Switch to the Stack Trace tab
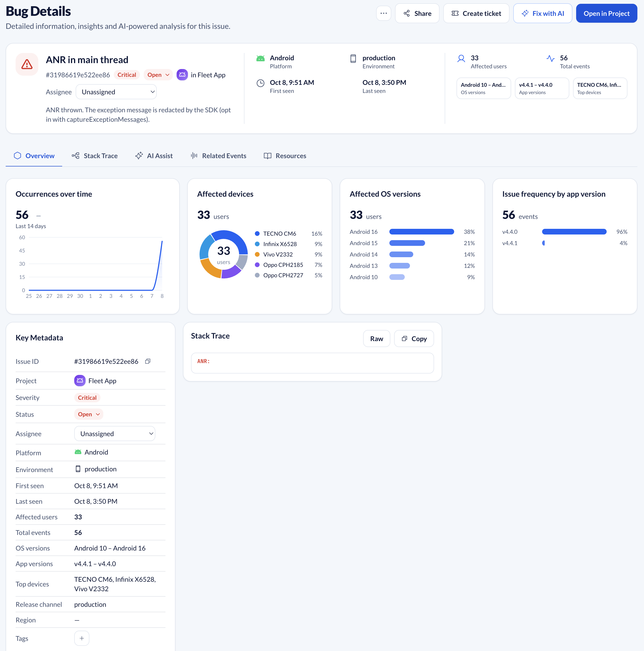 [94, 156]
